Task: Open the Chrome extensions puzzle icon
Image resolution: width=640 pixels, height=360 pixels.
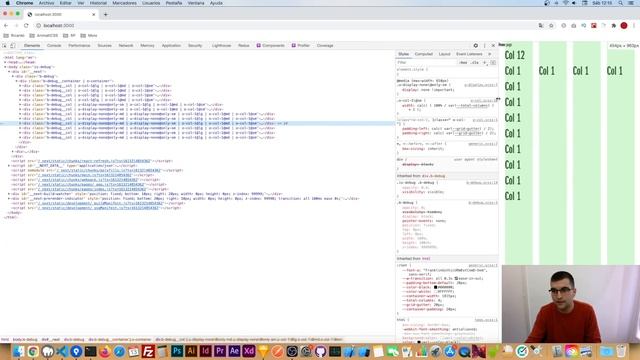Action: (x=613, y=25)
